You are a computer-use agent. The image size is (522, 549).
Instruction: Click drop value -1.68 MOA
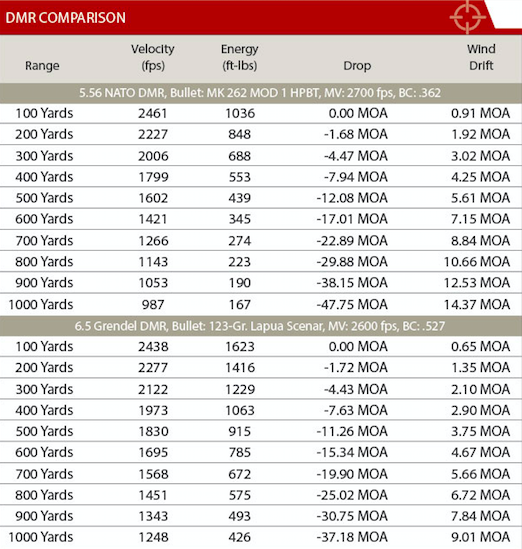point(356,134)
